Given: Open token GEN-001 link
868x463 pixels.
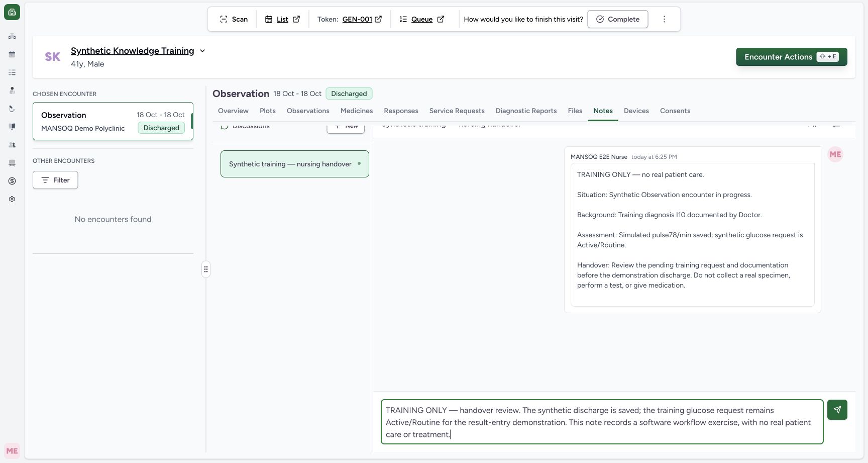Looking at the screenshot, I should (362, 19).
